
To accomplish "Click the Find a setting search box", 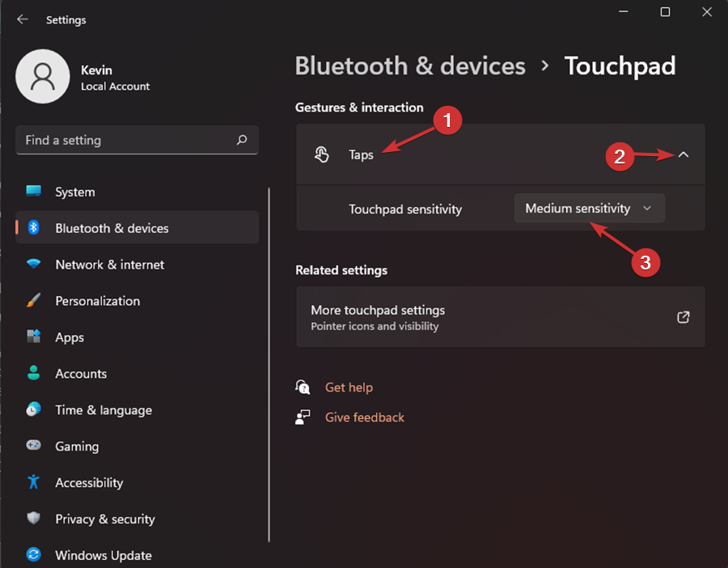I will (125, 140).
